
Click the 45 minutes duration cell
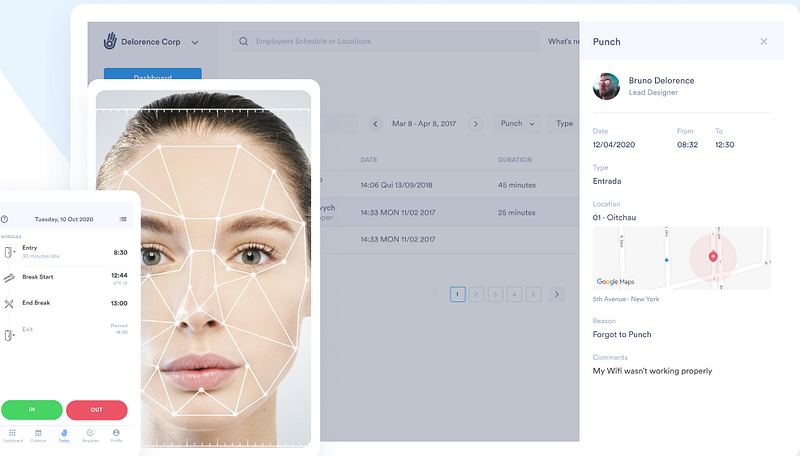517,185
